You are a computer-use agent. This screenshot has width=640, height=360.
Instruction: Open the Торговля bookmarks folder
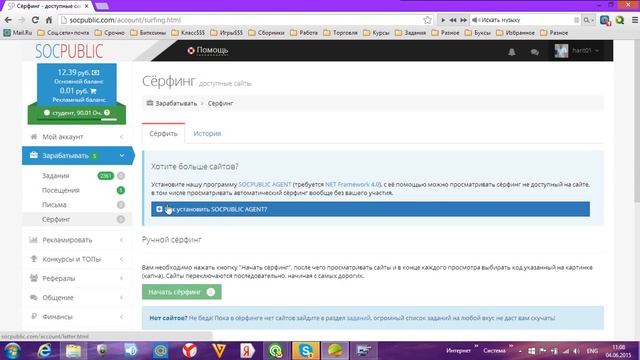coord(340,32)
